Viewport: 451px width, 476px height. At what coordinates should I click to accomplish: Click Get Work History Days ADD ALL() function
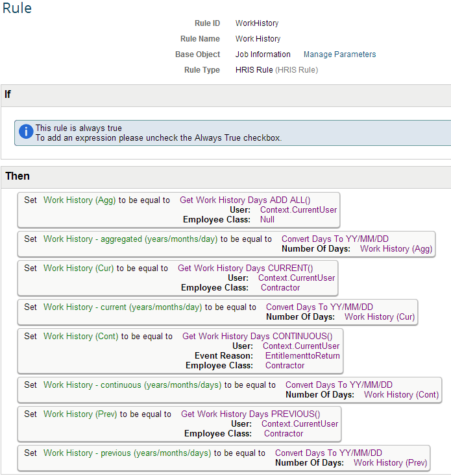pyautogui.click(x=245, y=200)
